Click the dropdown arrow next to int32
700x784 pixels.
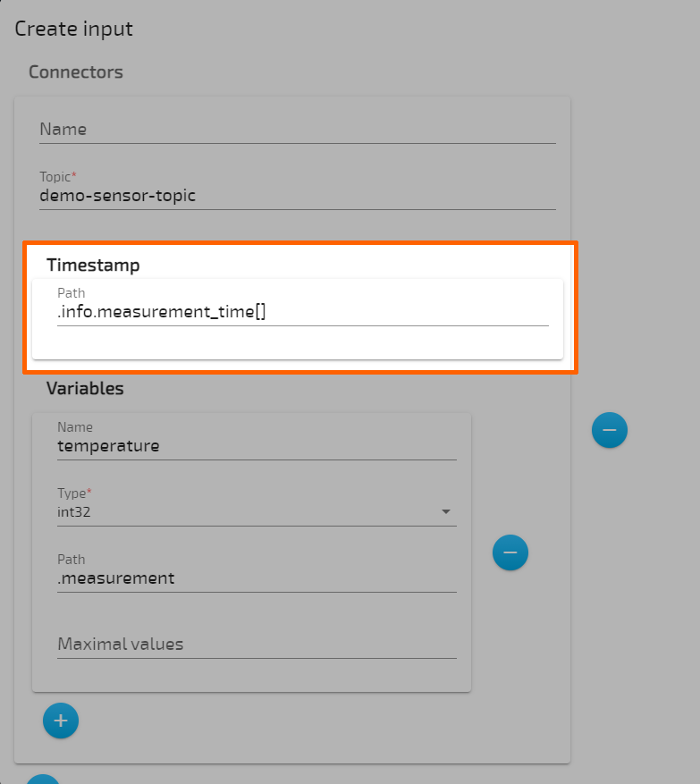click(x=445, y=511)
